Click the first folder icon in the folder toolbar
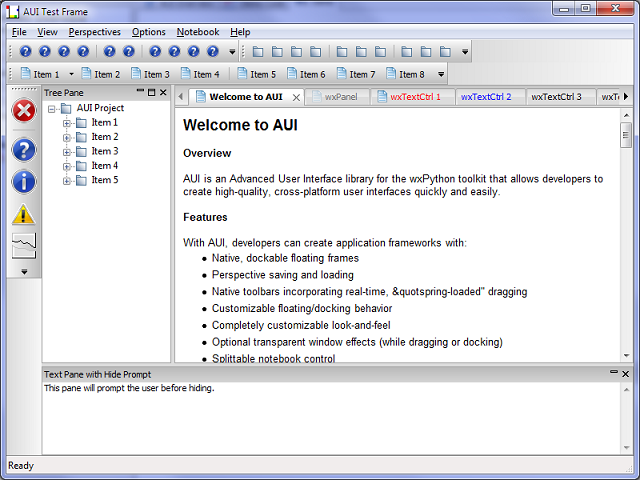This screenshot has height=480, width=640. 258,52
